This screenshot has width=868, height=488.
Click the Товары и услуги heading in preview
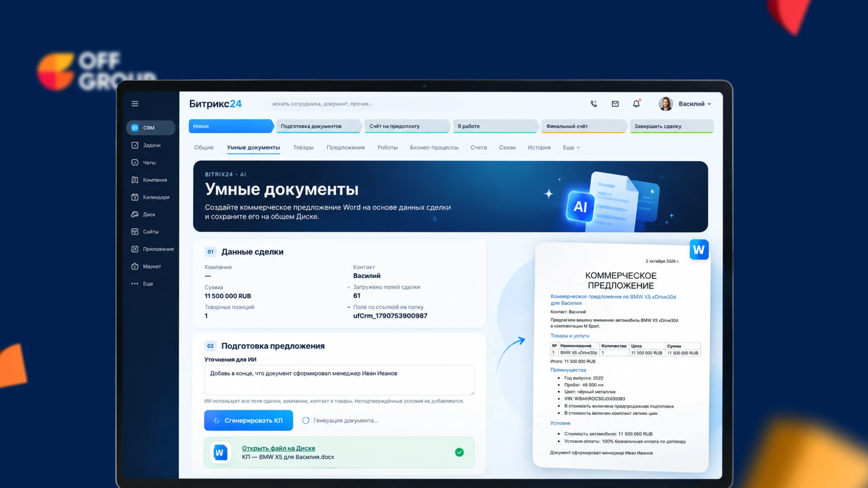tap(570, 336)
